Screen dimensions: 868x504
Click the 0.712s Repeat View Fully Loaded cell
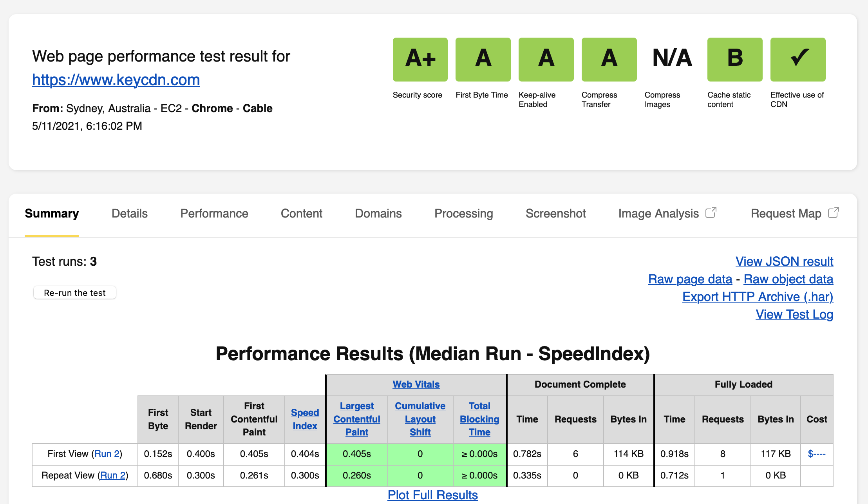point(675,475)
